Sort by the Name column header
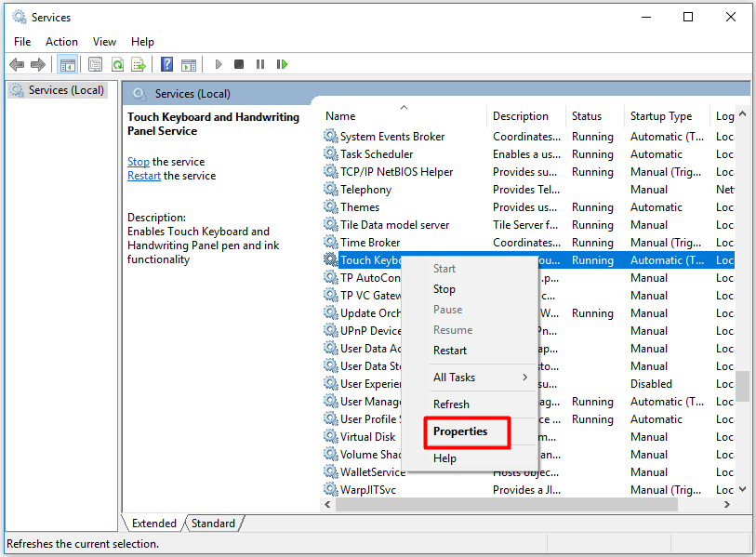Image resolution: width=756 pixels, height=557 pixels. pos(404,115)
